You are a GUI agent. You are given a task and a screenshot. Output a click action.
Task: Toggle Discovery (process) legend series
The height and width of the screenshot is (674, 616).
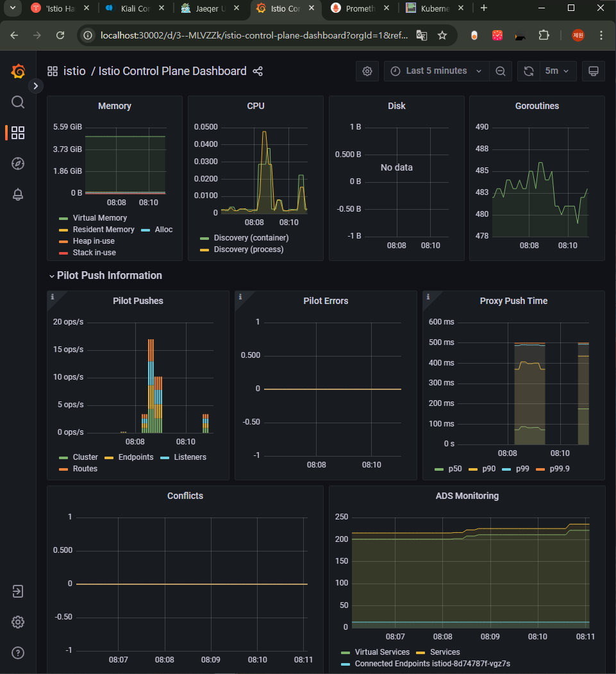pyautogui.click(x=249, y=249)
